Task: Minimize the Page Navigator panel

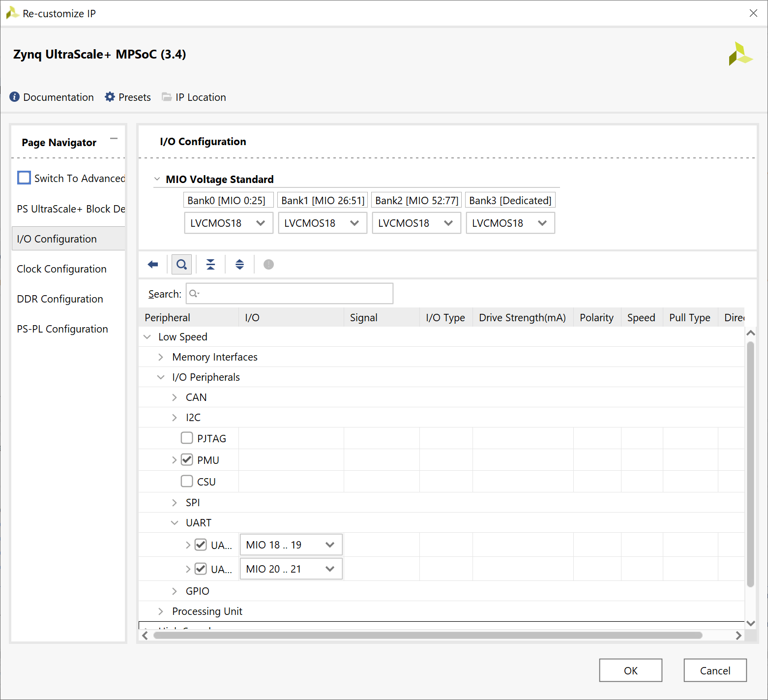Action: [x=114, y=139]
